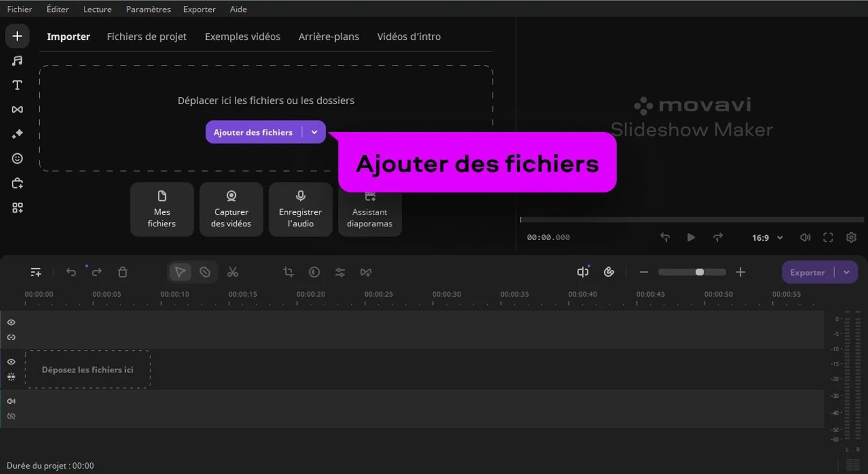Open the Music note sidebar panel

pos(17,61)
